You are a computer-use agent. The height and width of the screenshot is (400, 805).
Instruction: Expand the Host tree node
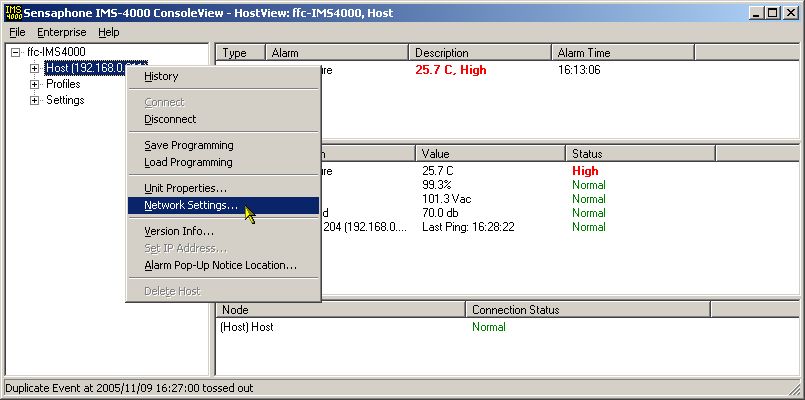tap(34, 68)
